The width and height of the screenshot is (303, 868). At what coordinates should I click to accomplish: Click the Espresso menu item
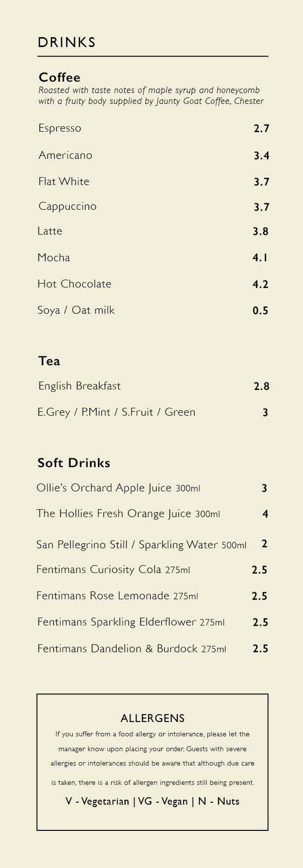60,128
